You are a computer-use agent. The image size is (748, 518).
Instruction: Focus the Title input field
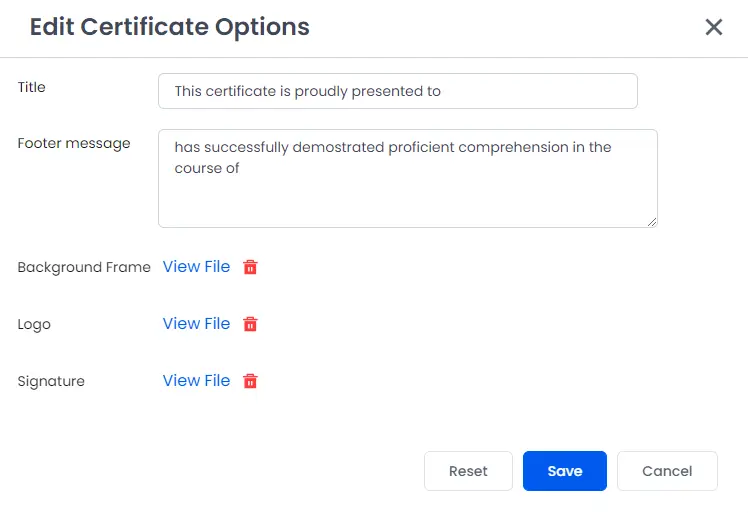pos(398,91)
